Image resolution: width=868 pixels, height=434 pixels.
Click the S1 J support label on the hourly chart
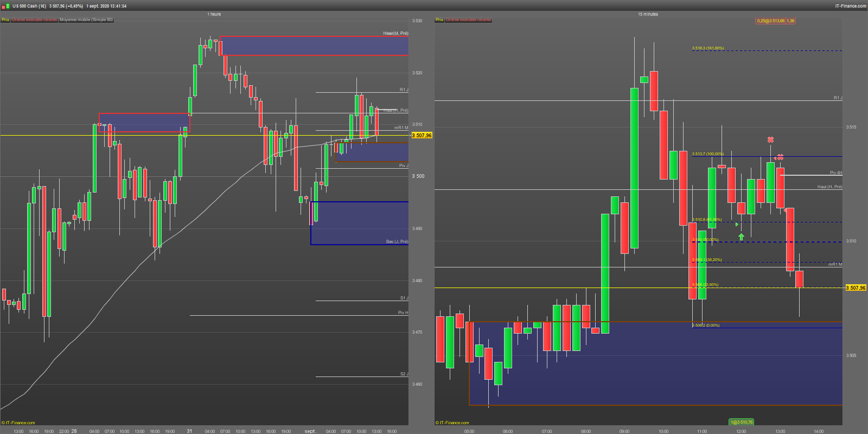404,298
